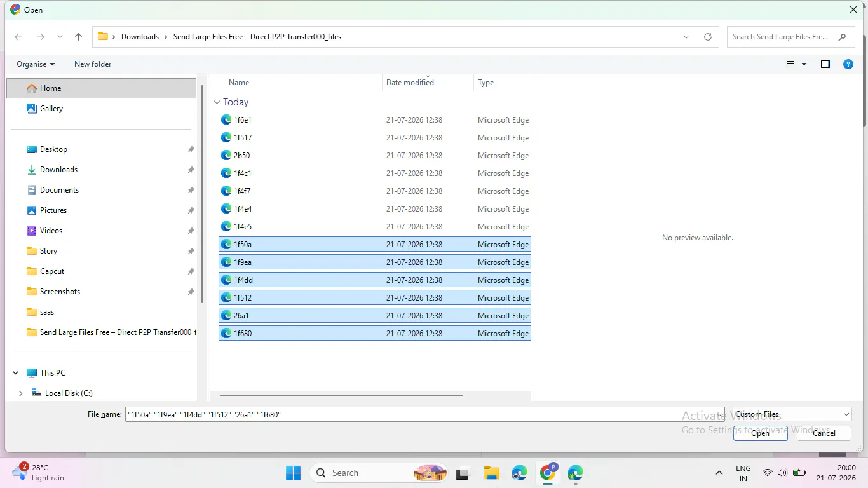Click the Cancel button

pyautogui.click(x=824, y=433)
